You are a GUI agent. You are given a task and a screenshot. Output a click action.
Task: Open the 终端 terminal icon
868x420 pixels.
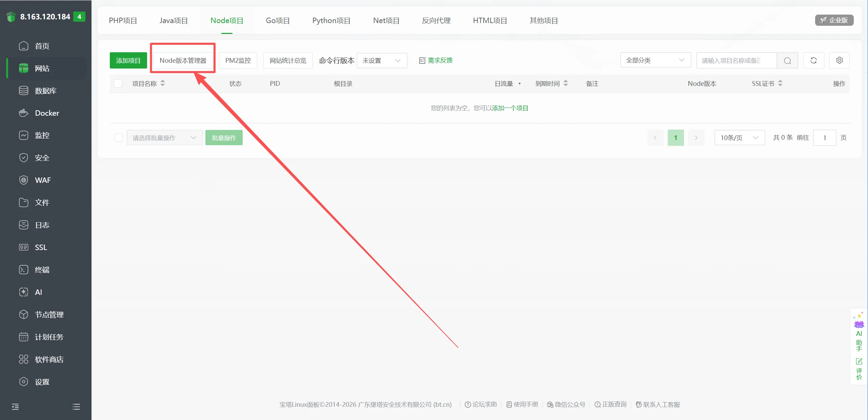[x=23, y=270]
